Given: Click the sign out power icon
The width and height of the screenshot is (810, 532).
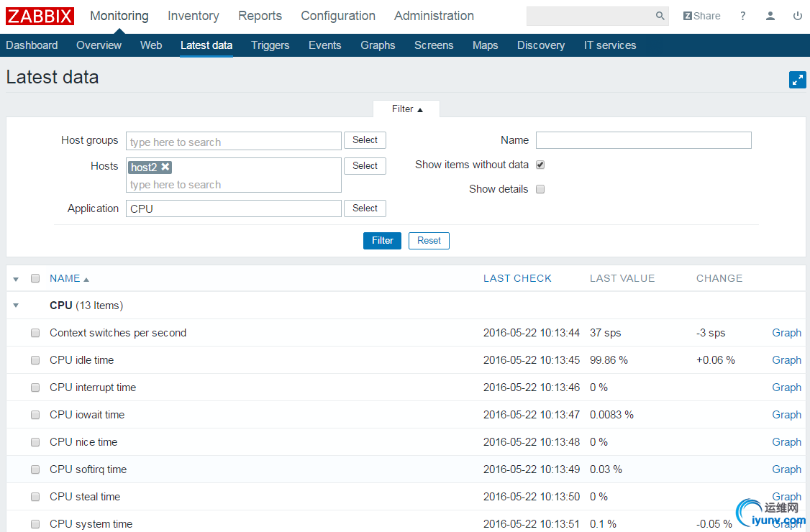Looking at the screenshot, I should 798,16.
